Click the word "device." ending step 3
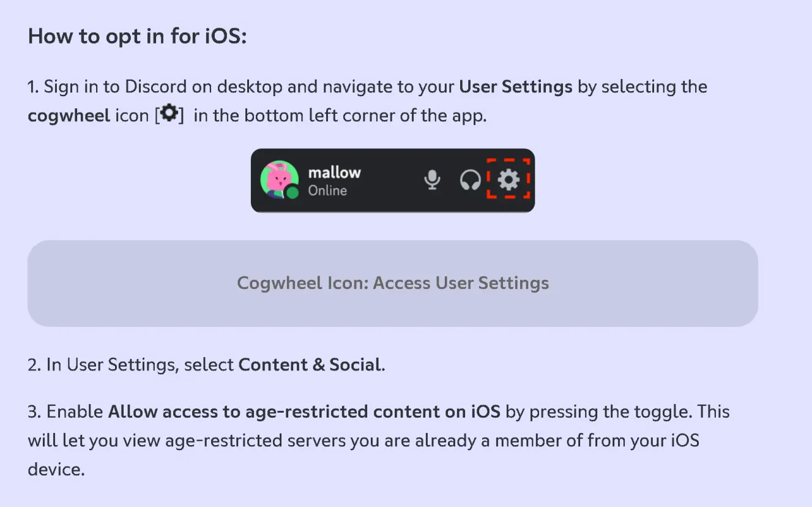812x507 pixels. pyautogui.click(x=56, y=470)
